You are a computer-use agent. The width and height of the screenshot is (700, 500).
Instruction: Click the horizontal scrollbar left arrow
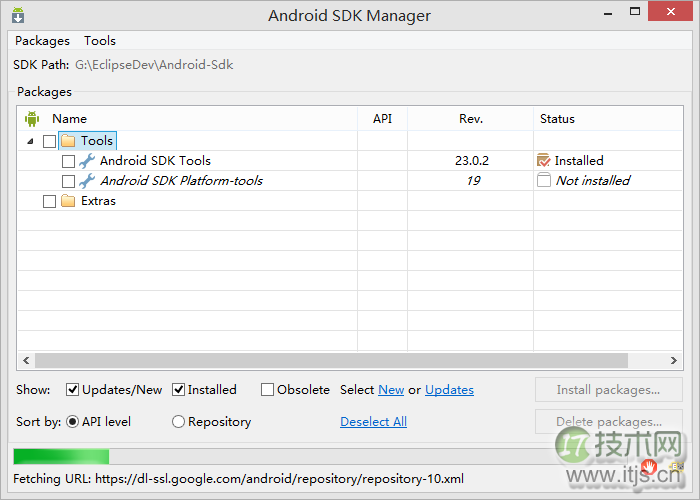tap(26, 360)
